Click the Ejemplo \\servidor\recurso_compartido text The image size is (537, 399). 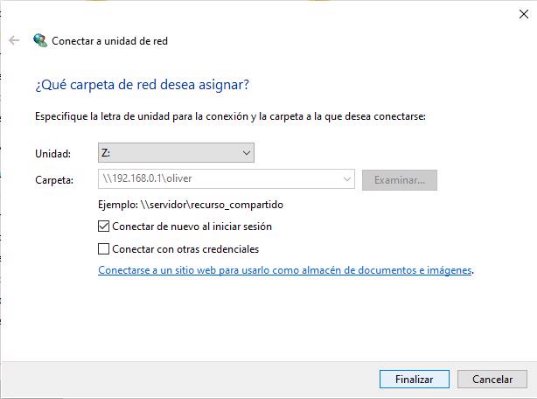tap(190, 205)
